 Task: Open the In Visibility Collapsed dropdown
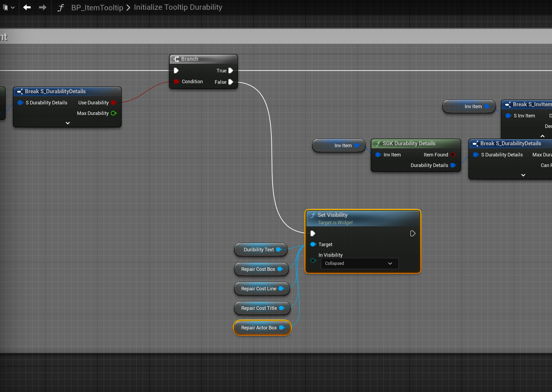coord(360,263)
